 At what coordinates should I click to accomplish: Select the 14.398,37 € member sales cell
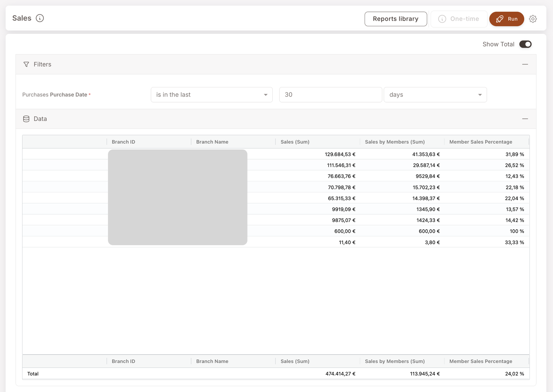point(402,199)
